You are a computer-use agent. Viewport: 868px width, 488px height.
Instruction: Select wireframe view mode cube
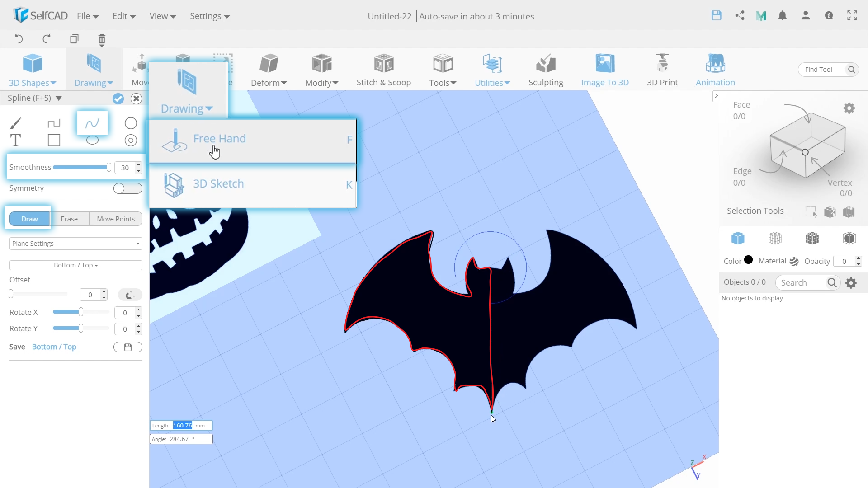tap(775, 238)
